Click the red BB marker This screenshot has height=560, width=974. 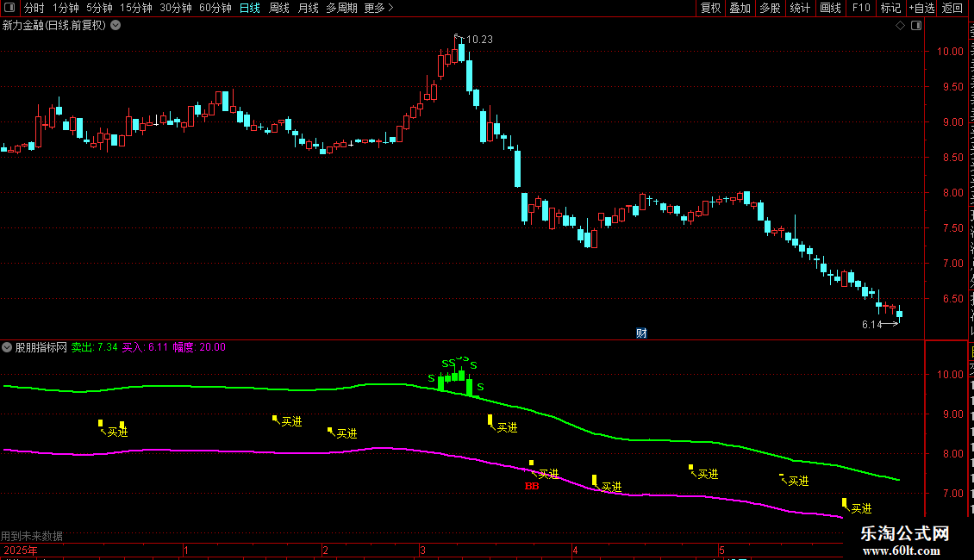532,486
